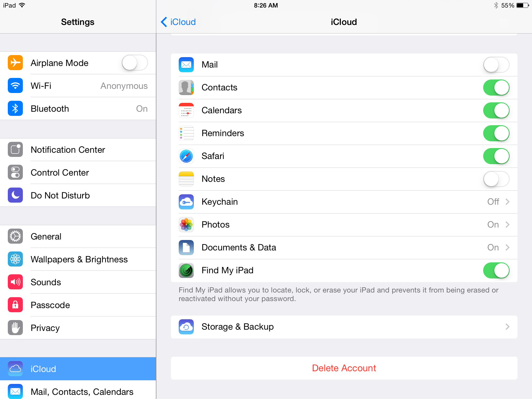Click the iCloud back button
The width and height of the screenshot is (532, 399).
176,22
